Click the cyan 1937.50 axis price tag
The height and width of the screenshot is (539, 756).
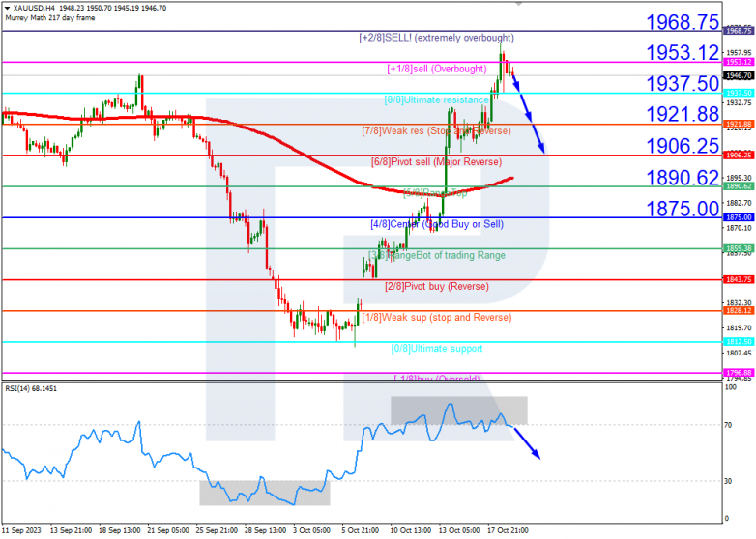click(x=739, y=94)
